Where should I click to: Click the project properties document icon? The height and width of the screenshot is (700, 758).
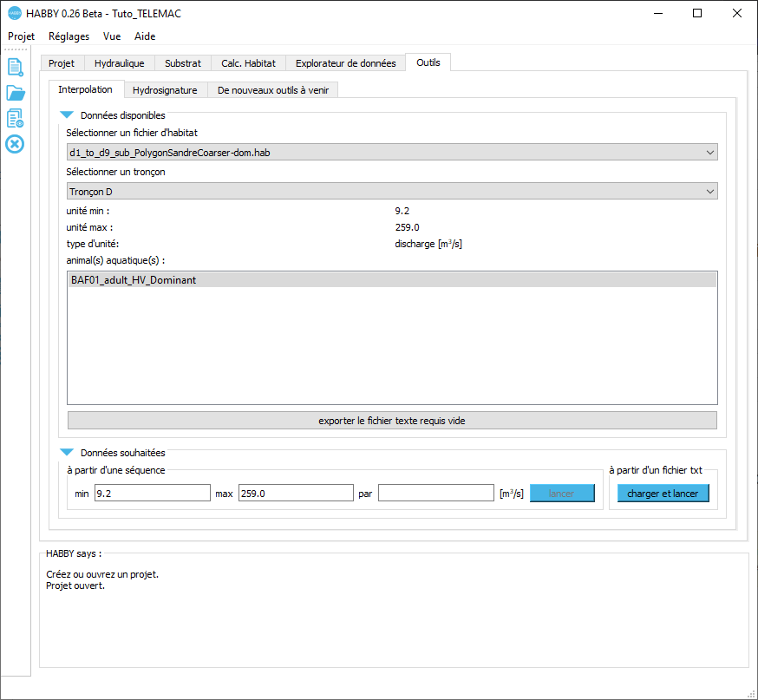click(15, 118)
